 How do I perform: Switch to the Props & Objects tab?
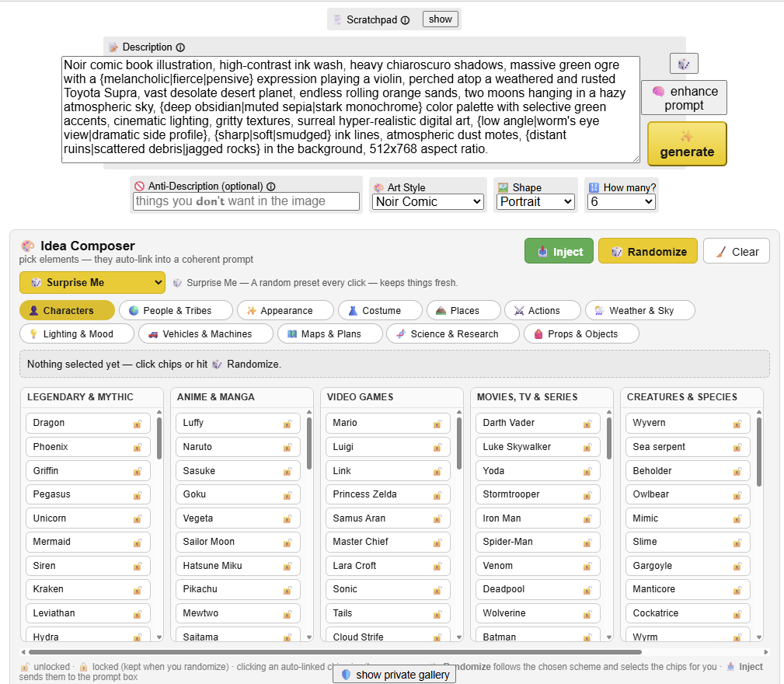[x=581, y=334]
